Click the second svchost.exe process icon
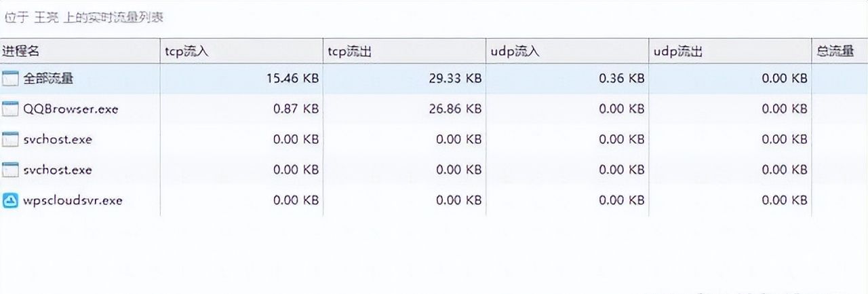Image resolution: width=868 pixels, height=294 pixels. (10, 170)
